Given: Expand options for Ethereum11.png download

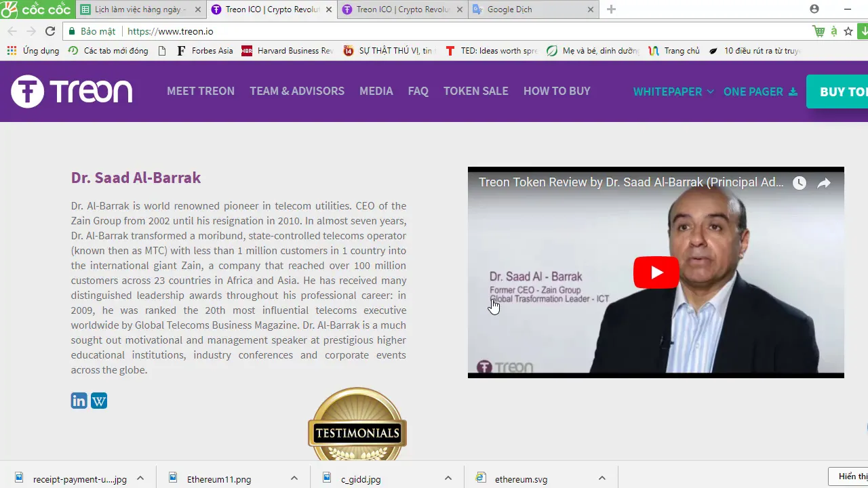Looking at the screenshot, I should (294, 478).
